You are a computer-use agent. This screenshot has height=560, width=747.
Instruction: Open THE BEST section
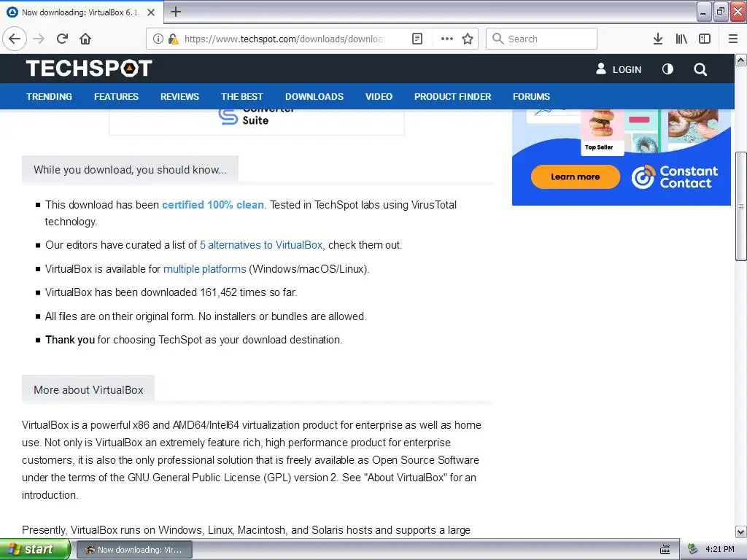click(242, 97)
